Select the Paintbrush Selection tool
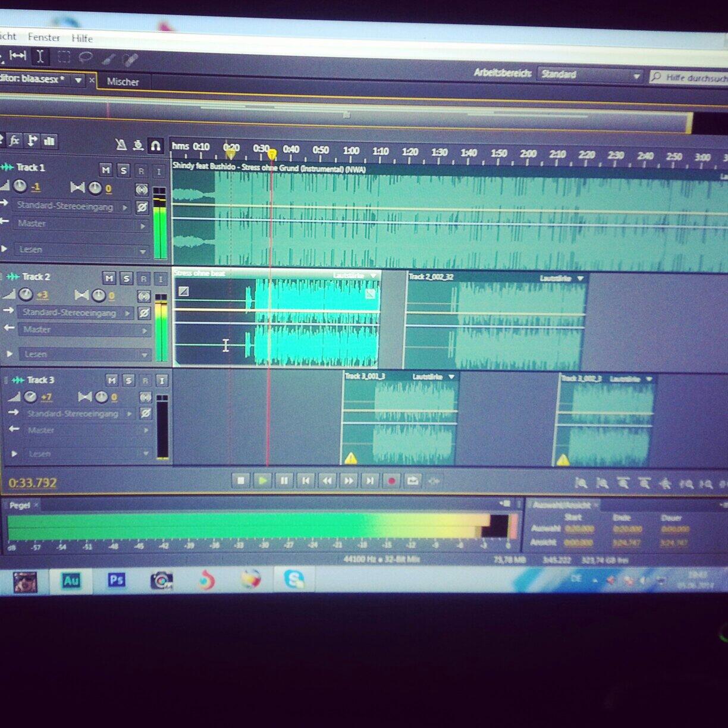 pyautogui.click(x=108, y=58)
